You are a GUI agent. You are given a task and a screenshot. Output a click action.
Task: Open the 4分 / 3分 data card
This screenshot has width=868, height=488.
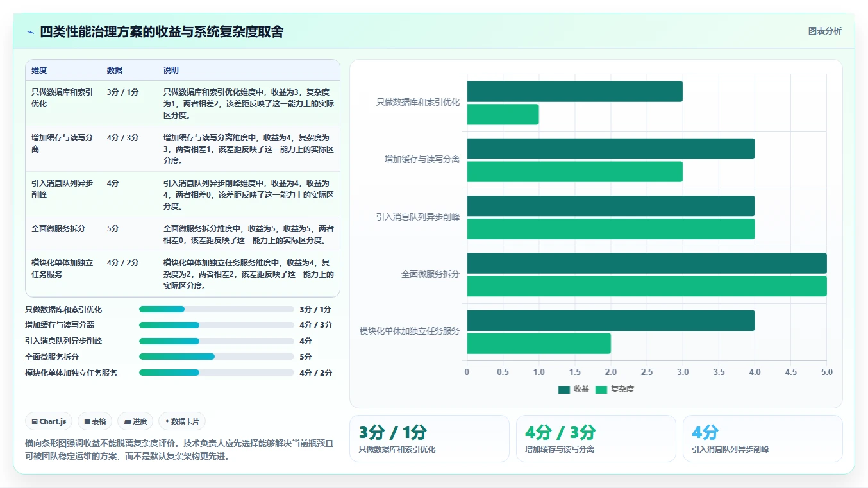click(x=596, y=439)
